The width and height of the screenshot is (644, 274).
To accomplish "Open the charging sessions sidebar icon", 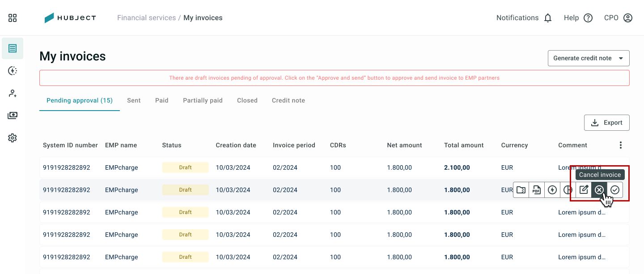I will (x=13, y=71).
